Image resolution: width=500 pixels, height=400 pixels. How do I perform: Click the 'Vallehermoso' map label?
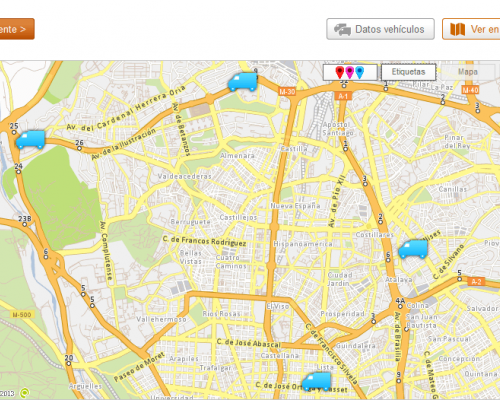[x=161, y=319]
